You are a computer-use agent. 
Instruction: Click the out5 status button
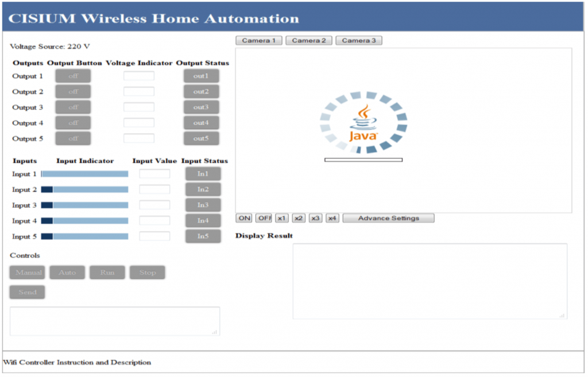pyautogui.click(x=202, y=139)
